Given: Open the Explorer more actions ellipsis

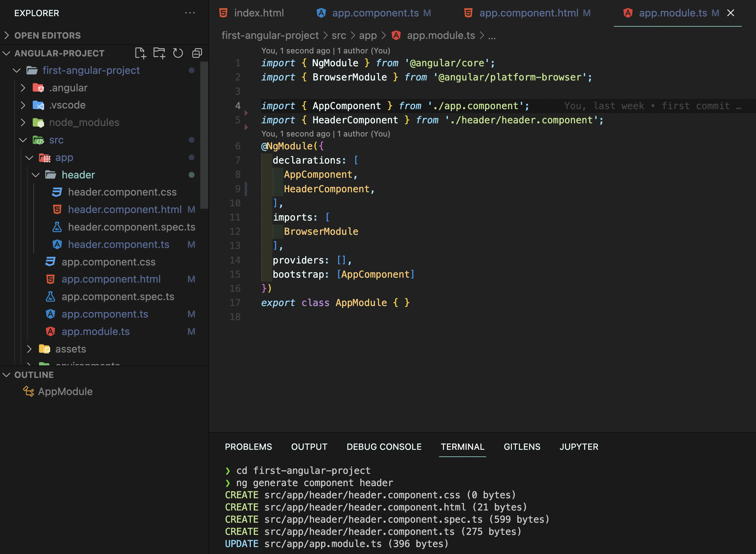Looking at the screenshot, I should coord(190,13).
